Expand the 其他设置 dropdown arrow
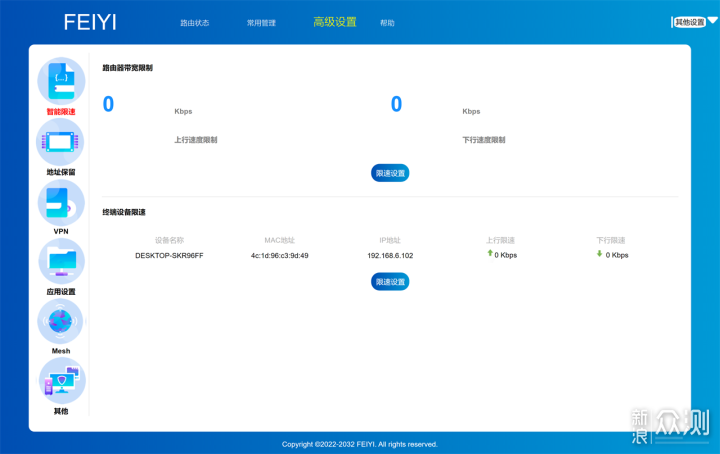Screen dimensions: 720x454 pyautogui.click(x=713, y=20)
